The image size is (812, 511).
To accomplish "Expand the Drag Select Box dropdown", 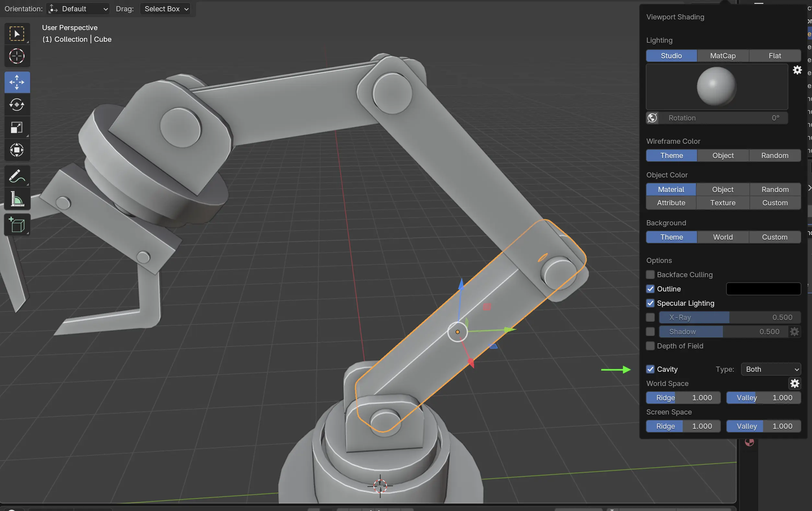I will coord(165,9).
